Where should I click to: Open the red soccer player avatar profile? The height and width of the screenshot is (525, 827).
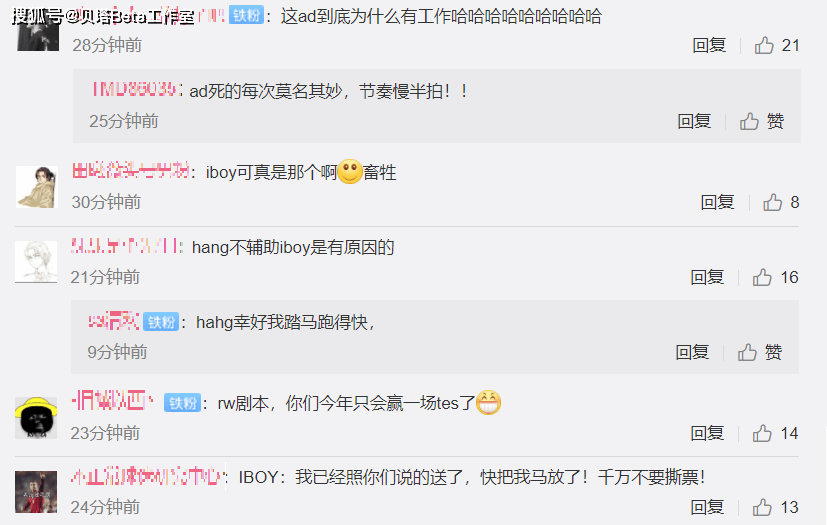[x=36, y=492]
